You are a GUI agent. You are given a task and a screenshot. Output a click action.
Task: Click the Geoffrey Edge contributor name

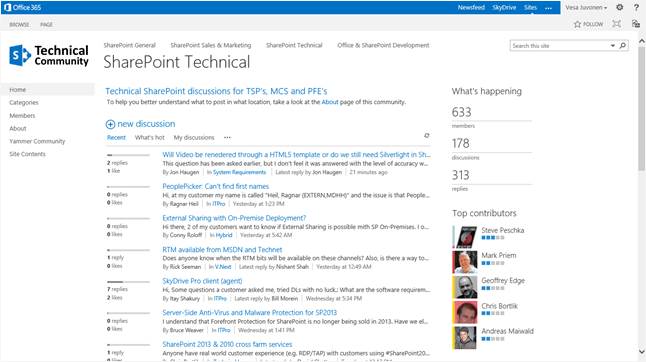[x=503, y=280]
